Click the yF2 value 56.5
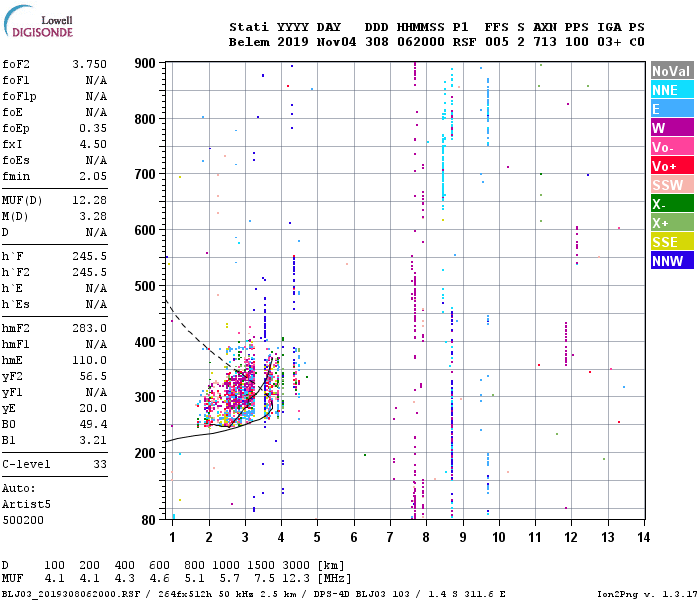 tap(93, 376)
